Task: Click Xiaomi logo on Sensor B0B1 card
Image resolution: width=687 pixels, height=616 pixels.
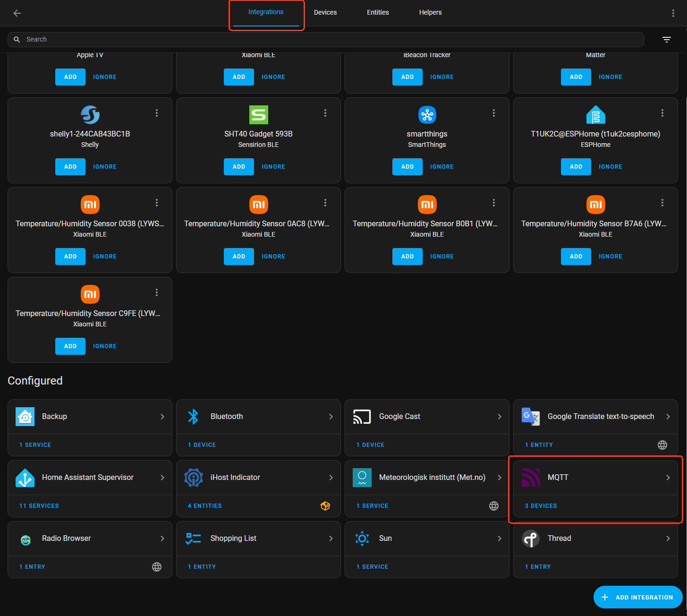Action: tap(427, 205)
